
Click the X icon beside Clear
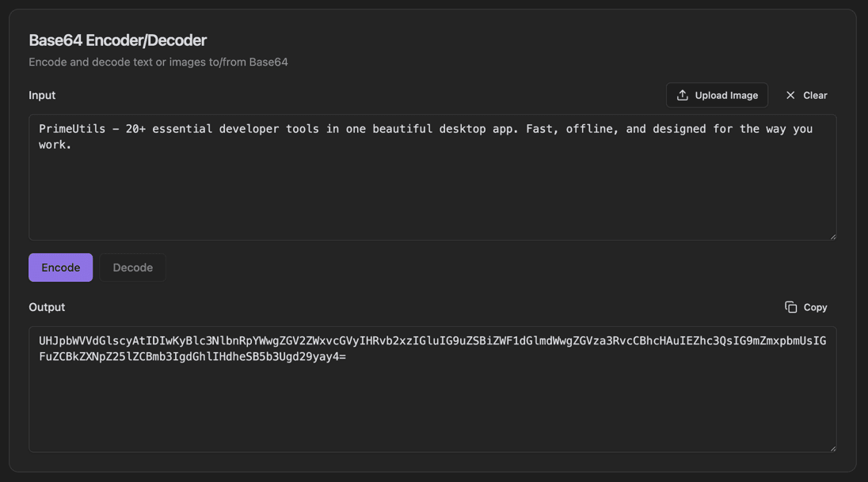click(x=790, y=95)
